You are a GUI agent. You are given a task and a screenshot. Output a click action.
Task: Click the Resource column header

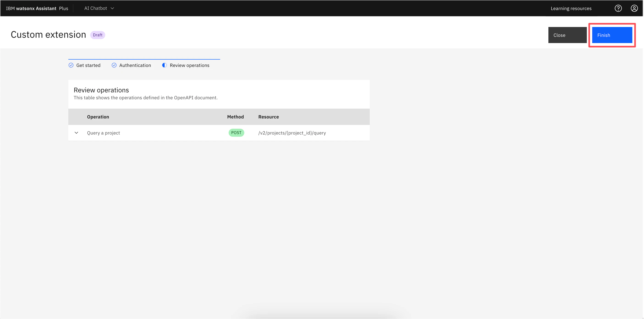pos(268,117)
